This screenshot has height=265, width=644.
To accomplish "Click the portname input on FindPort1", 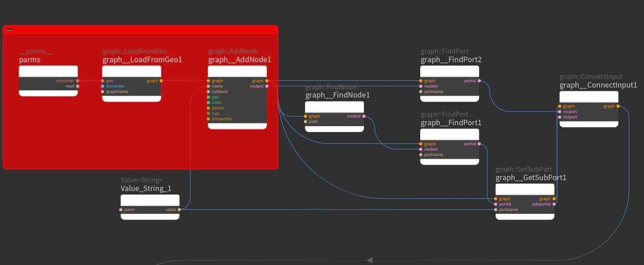I will pos(421,155).
